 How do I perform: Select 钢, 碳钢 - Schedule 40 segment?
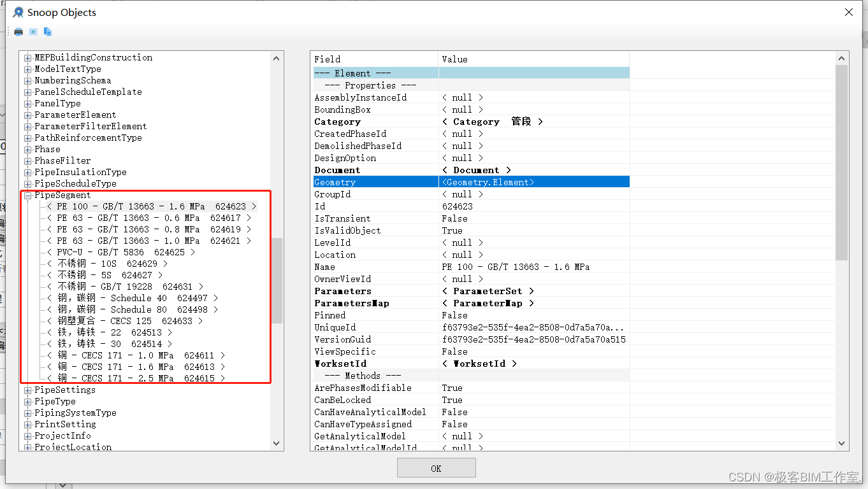click(x=133, y=299)
